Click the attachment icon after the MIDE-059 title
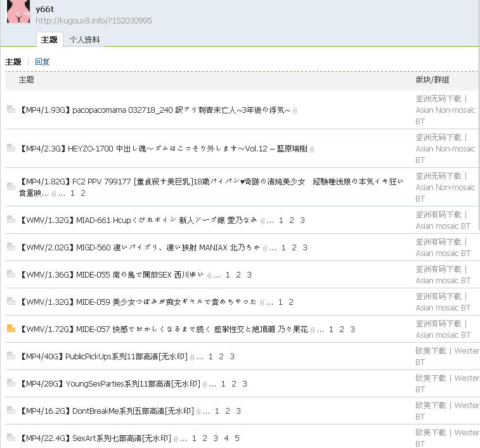Image resolution: width=480 pixels, height=448 pixels. coord(262,303)
